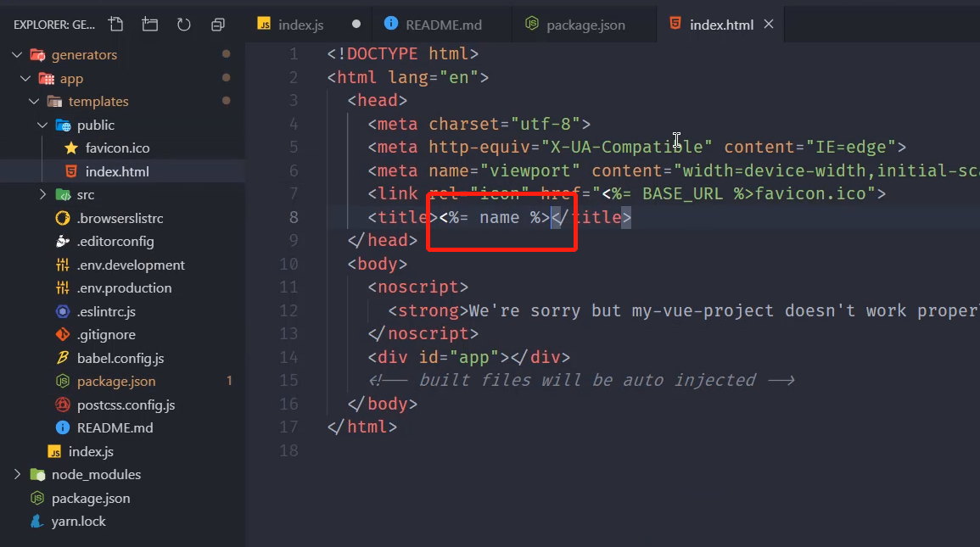
Task: Switch to the package.json editor tab
Action: 585,25
